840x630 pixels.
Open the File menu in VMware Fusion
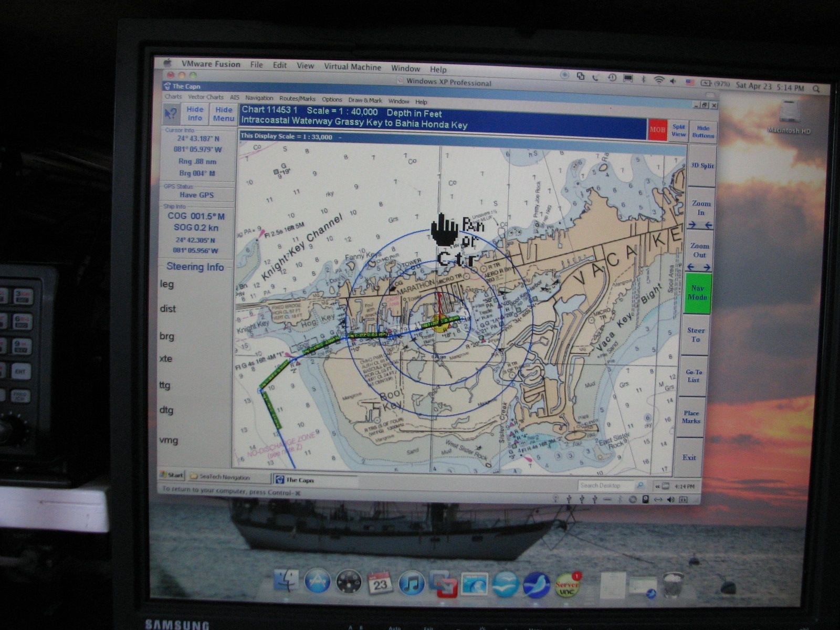[x=257, y=65]
